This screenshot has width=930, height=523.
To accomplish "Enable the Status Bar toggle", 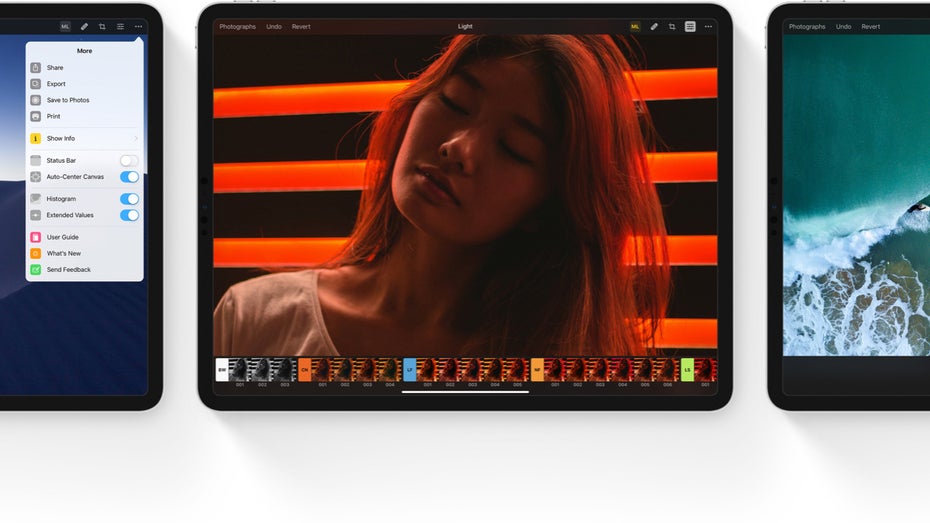I will coord(129,160).
